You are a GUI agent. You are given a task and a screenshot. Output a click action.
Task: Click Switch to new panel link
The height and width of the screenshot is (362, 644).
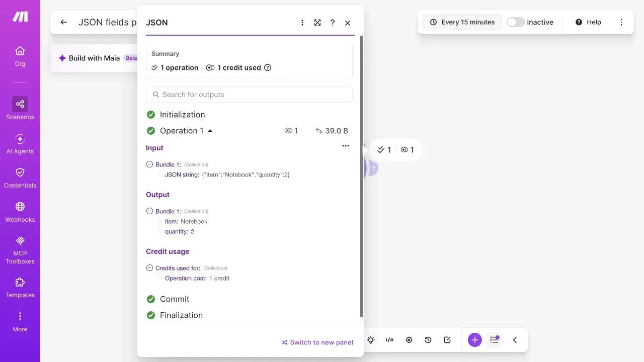[317, 342]
